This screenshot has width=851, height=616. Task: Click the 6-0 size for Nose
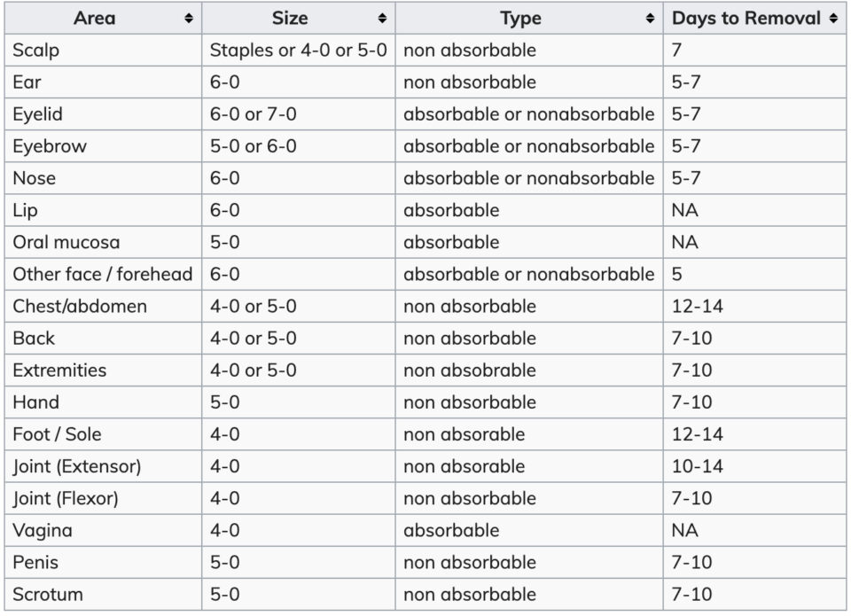coord(223,178)
